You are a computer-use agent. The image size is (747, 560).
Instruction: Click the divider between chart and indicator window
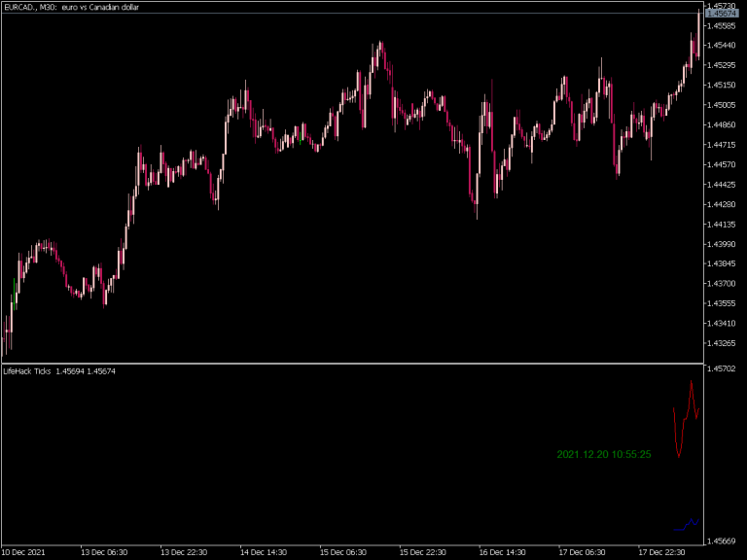(x=350, y=364)
